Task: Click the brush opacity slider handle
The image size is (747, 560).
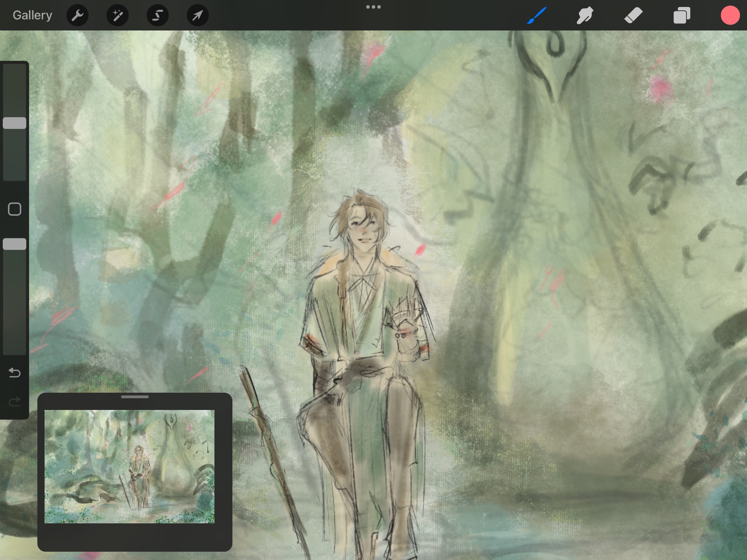Action: click(x=15, y=244)
